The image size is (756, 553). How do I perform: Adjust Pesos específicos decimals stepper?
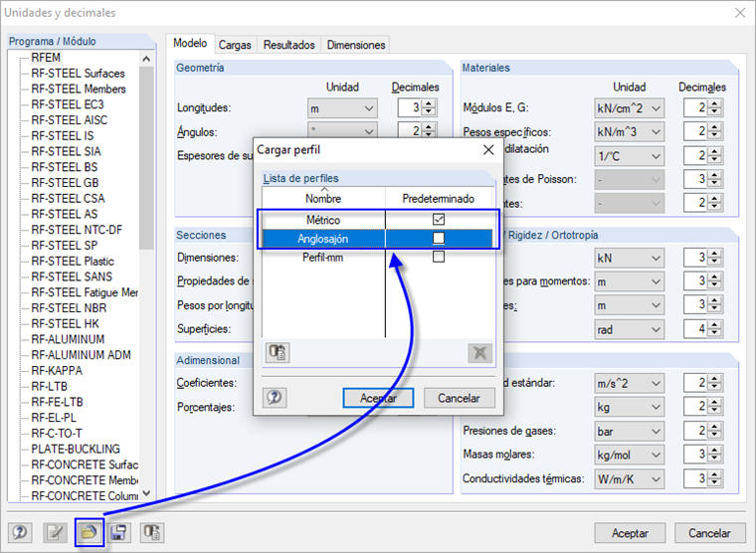[x=714, y=131]
